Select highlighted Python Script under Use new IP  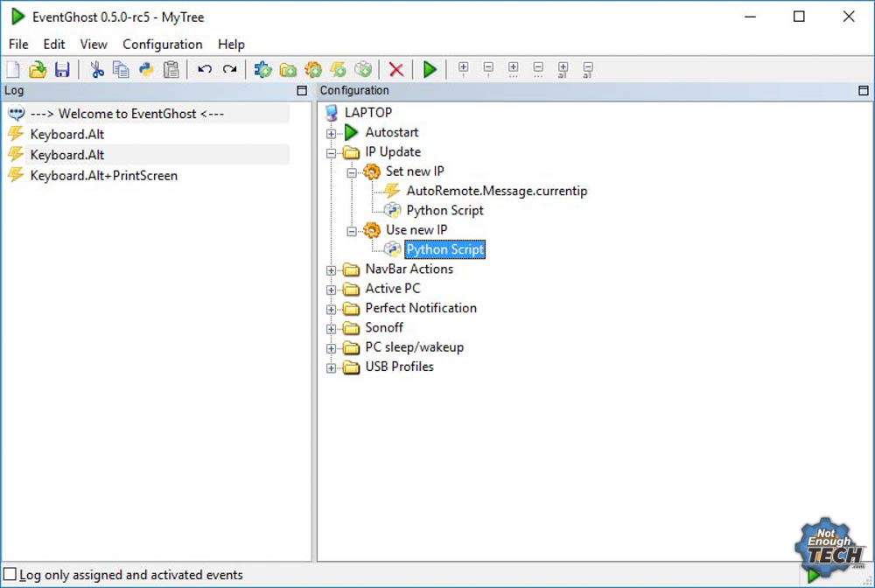pos(444,249)
